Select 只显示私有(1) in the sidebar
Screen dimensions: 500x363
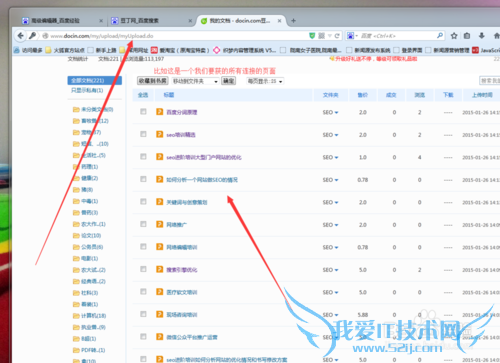pyautogui.click(x=87, y=90)
